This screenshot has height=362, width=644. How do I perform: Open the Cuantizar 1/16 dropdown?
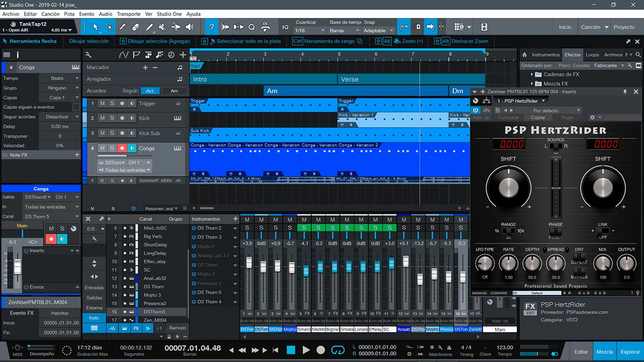(x=310, y=31)
